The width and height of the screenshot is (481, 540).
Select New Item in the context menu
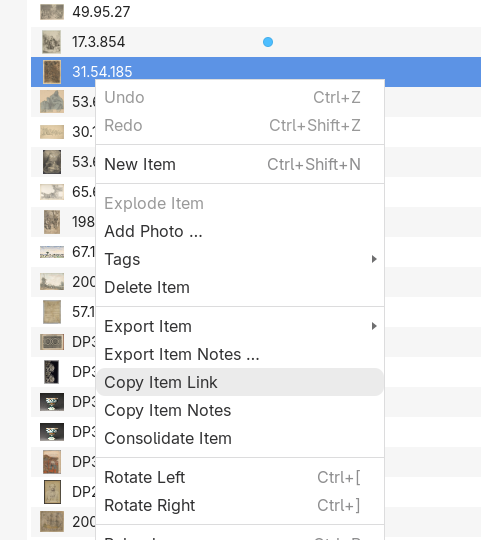click(240, 164)
